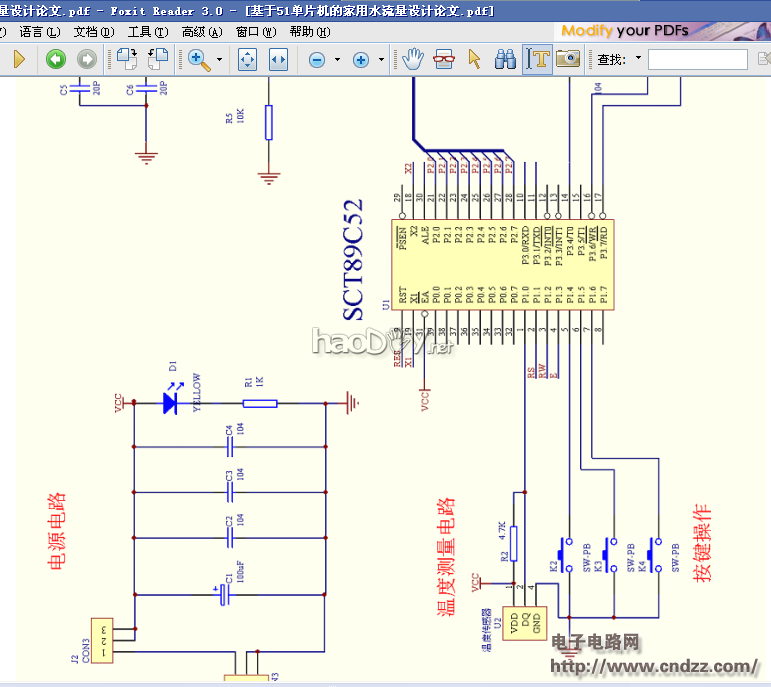The height and width of the screenshot is (687, 771).
Task: Open the 工具(T) menu
Action: 147,32
